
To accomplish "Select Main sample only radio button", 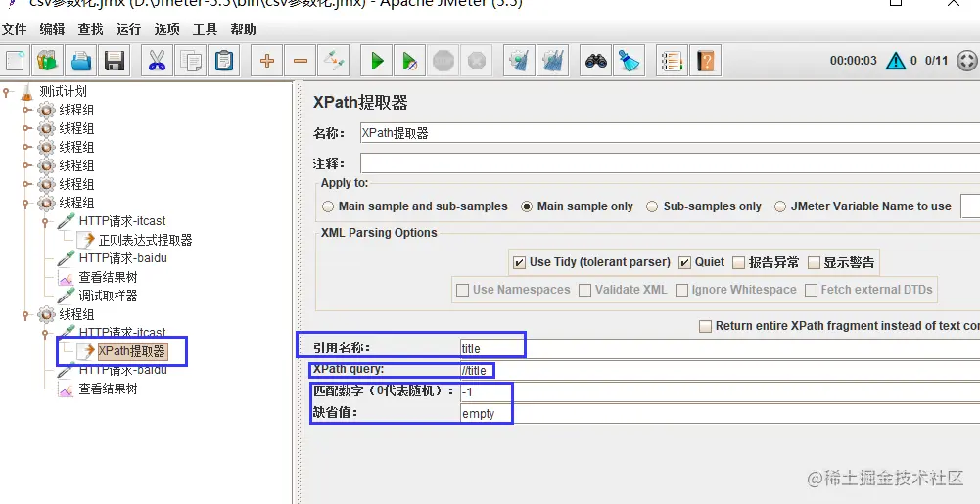I will [527, 206].
